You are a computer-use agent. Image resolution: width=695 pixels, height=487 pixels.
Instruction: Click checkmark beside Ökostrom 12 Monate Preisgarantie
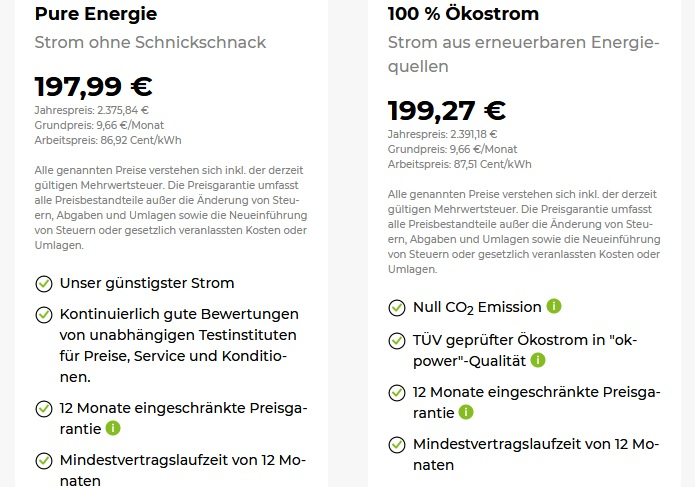click(x=397, y=392)
